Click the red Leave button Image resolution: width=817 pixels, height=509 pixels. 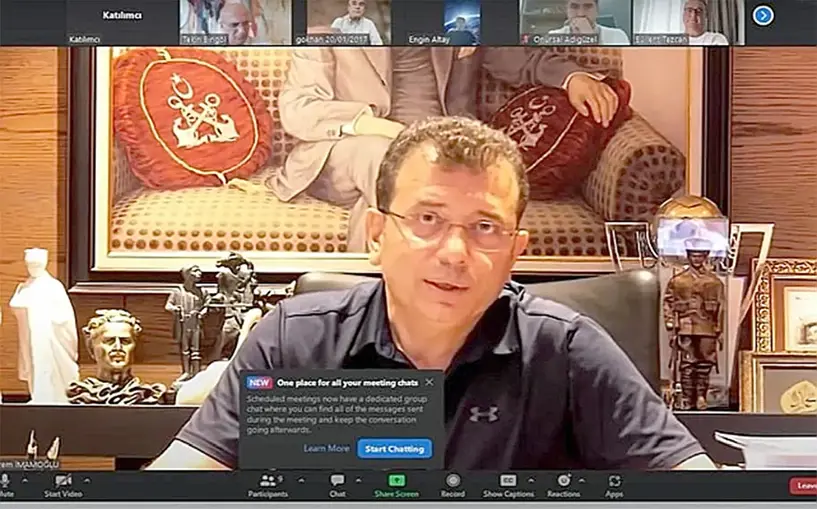pos(803,486)
